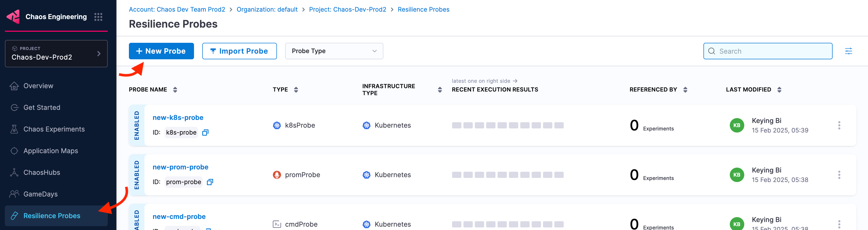Sort the table by Last Modified

tap(779, 90)
